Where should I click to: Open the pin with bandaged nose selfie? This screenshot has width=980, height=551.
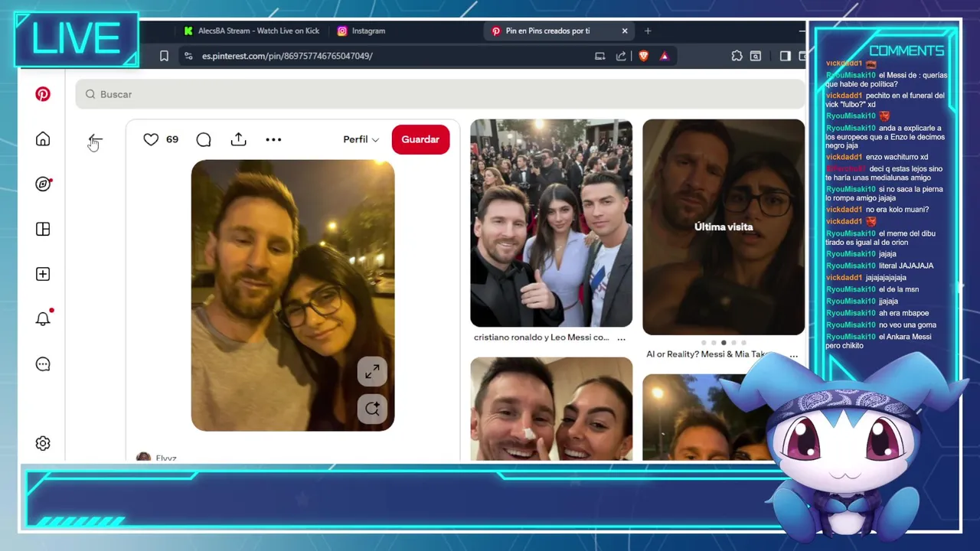[551, 409]
